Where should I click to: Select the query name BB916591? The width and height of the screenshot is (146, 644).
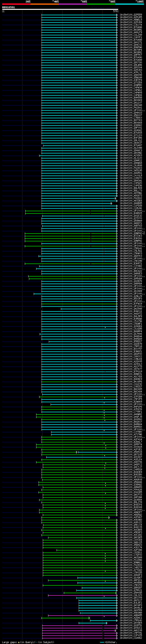pyautogui.click(x=8, y=8)
